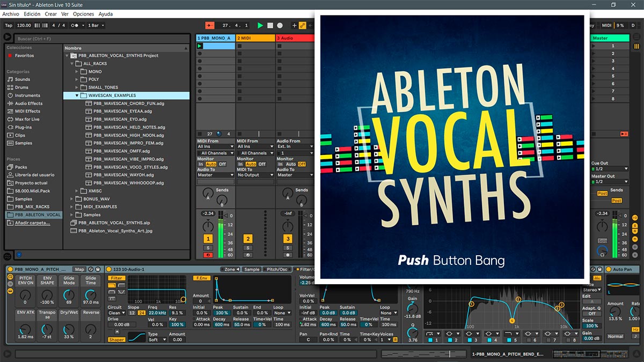Click the Añadir carpeta link
The image size is (644, 362).
click(33, 223)
